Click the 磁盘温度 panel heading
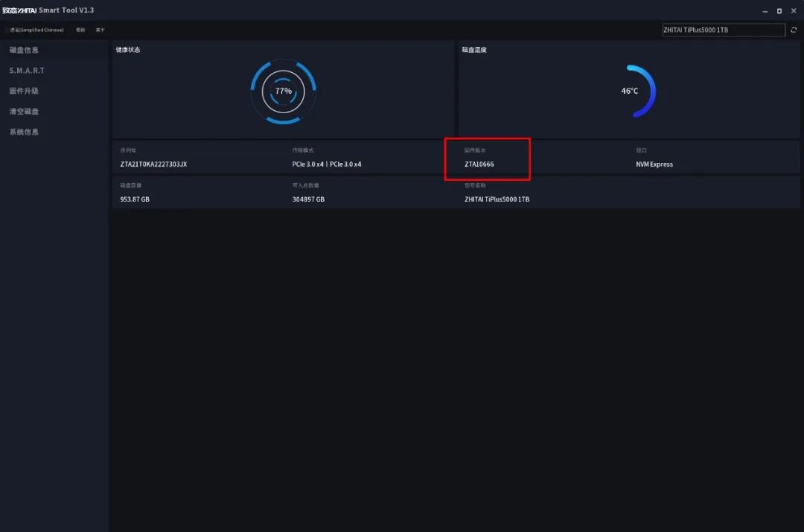The image size is (804, 532). (474, 51)
